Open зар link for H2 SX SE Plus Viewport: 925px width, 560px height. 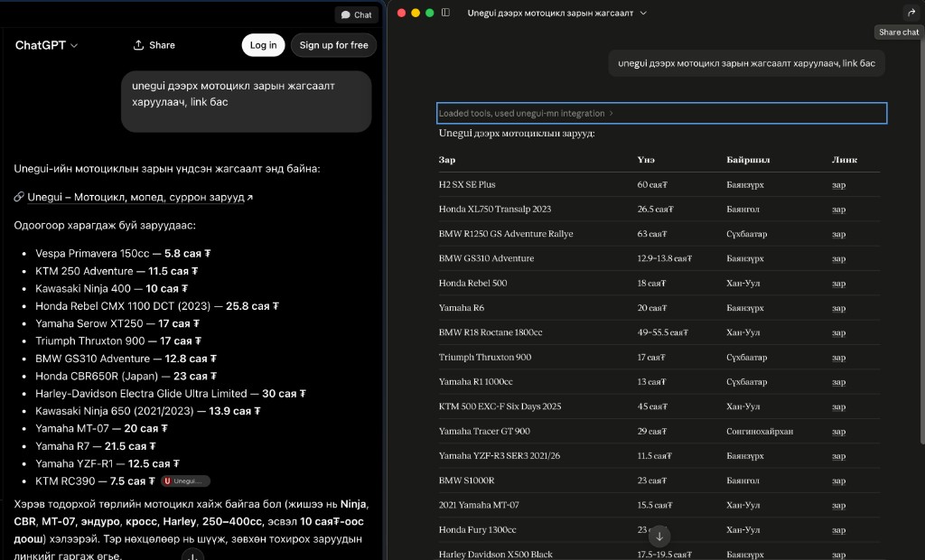(838, 184)
